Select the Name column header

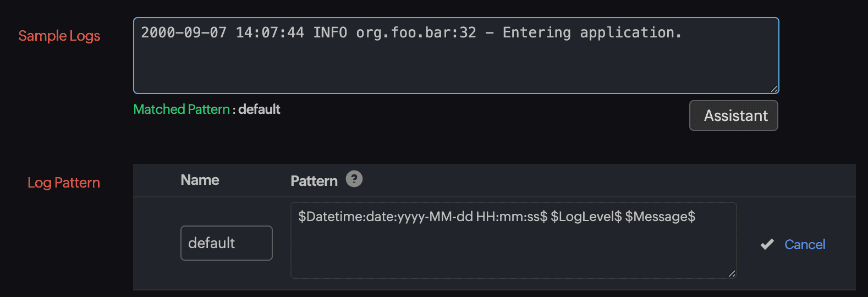pyautogui.click(x=200, y=180)
